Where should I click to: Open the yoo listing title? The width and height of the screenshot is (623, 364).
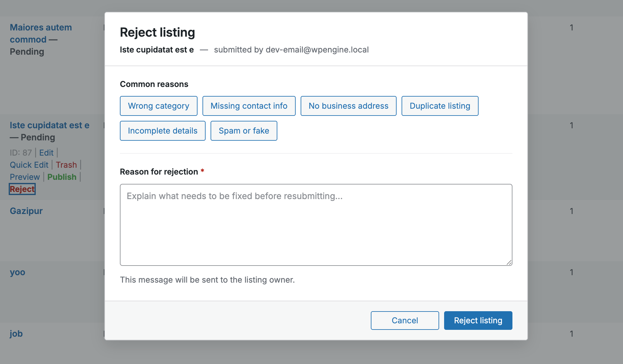click(x=17, y=272)
